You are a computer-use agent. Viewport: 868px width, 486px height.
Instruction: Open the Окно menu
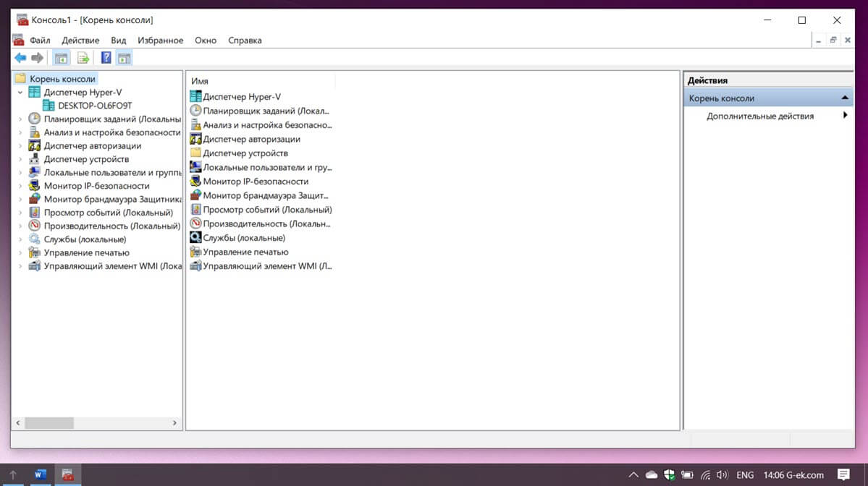(x=206, y=40)
